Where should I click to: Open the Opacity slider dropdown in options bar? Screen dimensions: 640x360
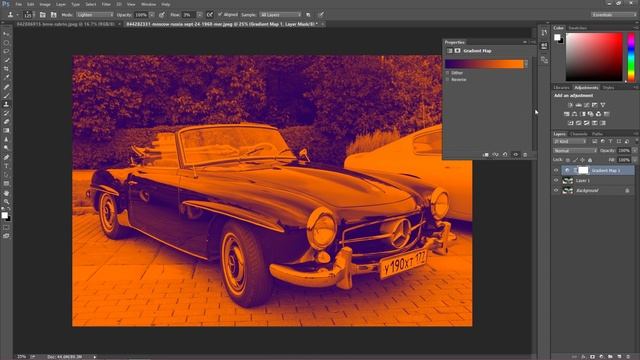(x=152, y=15)
